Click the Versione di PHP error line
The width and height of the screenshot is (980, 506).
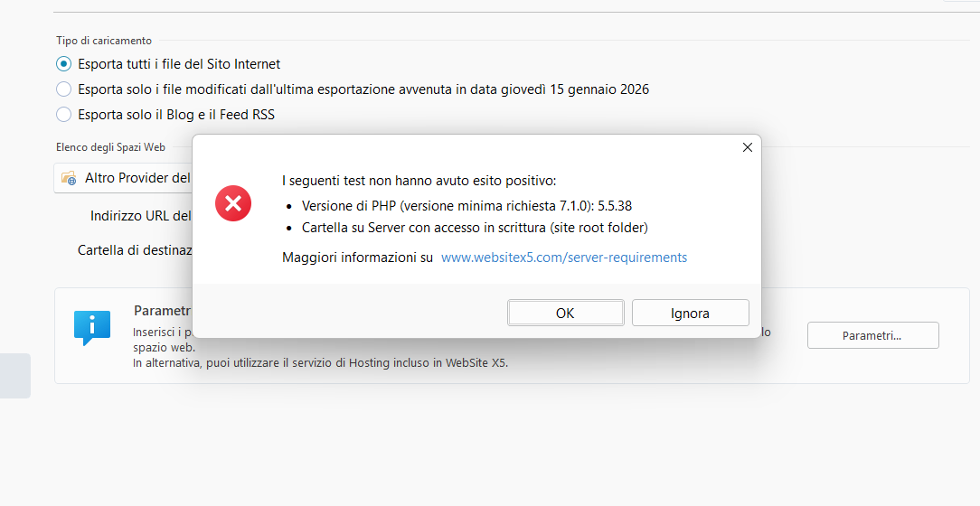coord(466,205)
